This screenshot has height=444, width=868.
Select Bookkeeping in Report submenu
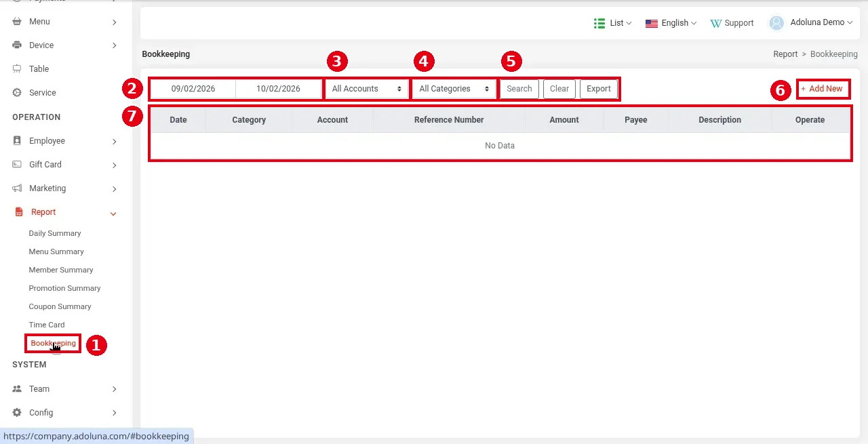coord(53,344)
